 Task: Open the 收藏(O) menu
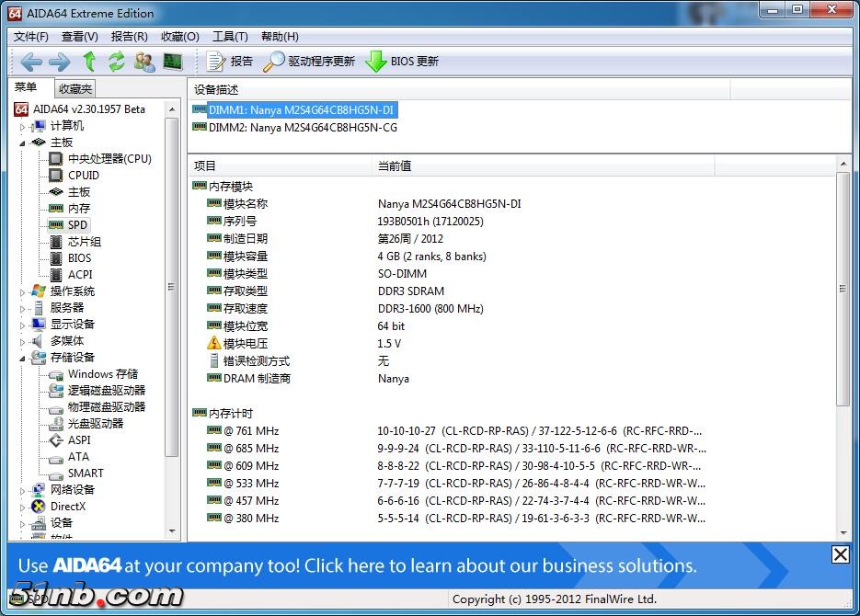180,37
